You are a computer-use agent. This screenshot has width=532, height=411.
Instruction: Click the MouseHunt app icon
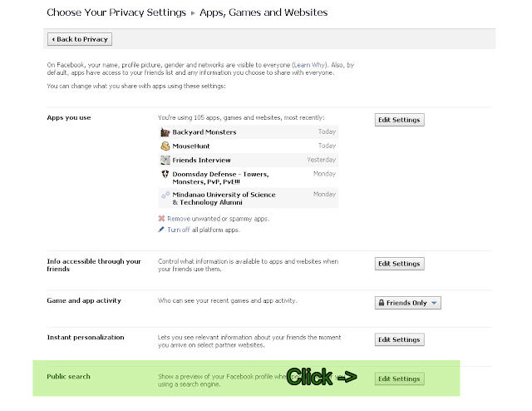(165, 146)
